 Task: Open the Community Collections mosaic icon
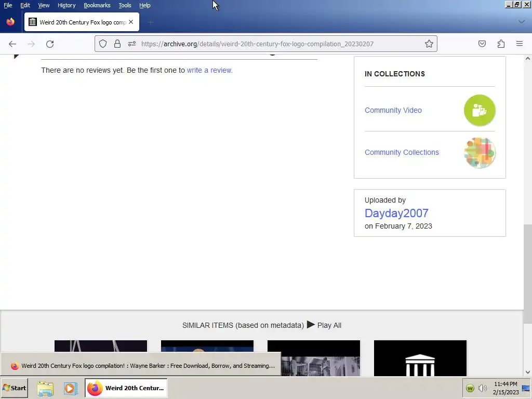click(x=480, y=153)
